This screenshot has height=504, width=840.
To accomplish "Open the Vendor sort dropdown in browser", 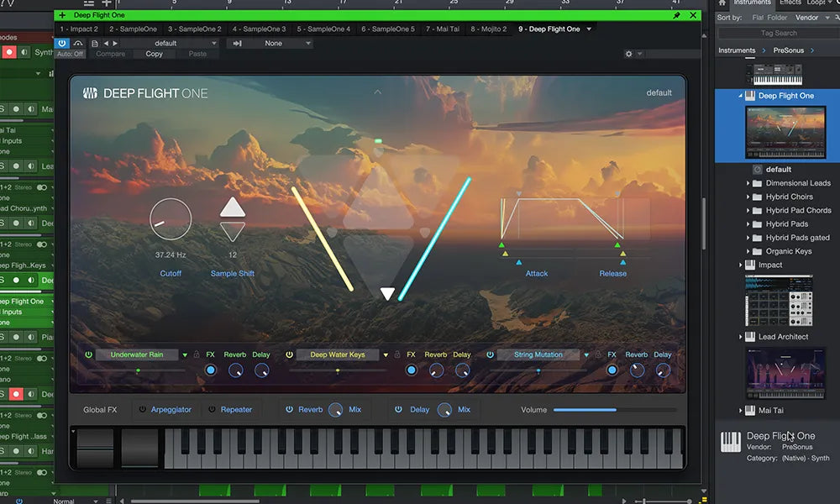I will point(811,17).
